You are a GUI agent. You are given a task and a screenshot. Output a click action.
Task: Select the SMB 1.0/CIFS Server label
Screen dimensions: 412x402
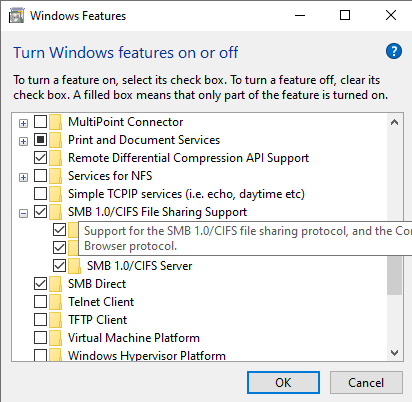(x=140, y=266)
